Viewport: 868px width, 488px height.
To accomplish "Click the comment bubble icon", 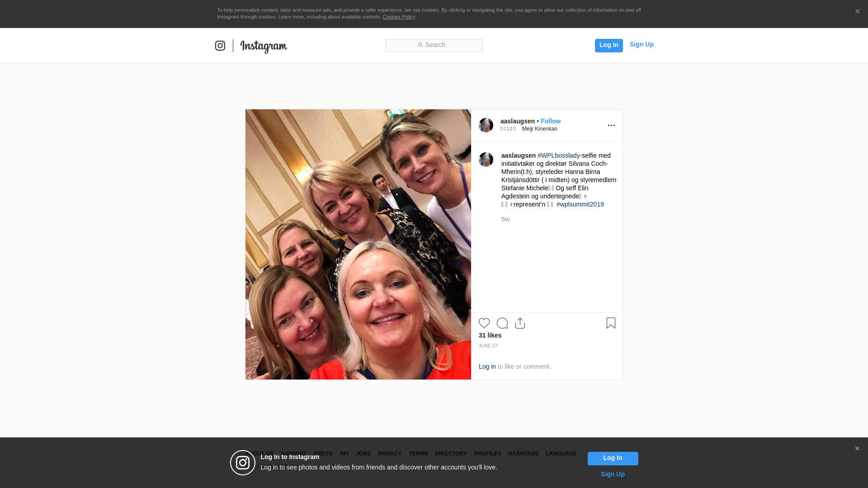I will [x=502, y=323].
